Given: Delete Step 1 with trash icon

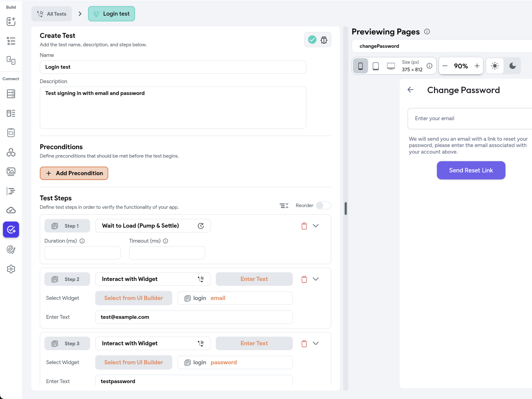Looking at the screenshot, I should (x=304, y=226).
